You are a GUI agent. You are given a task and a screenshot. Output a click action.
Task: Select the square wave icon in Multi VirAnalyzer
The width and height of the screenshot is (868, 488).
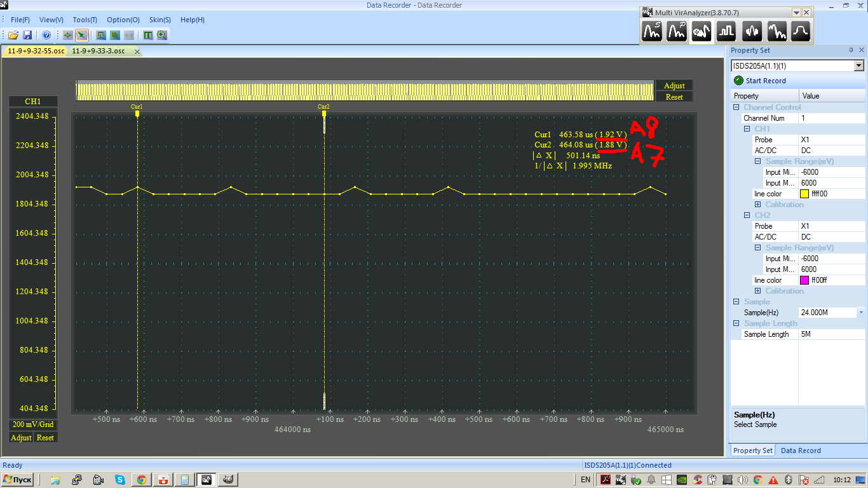click(726, 30)
